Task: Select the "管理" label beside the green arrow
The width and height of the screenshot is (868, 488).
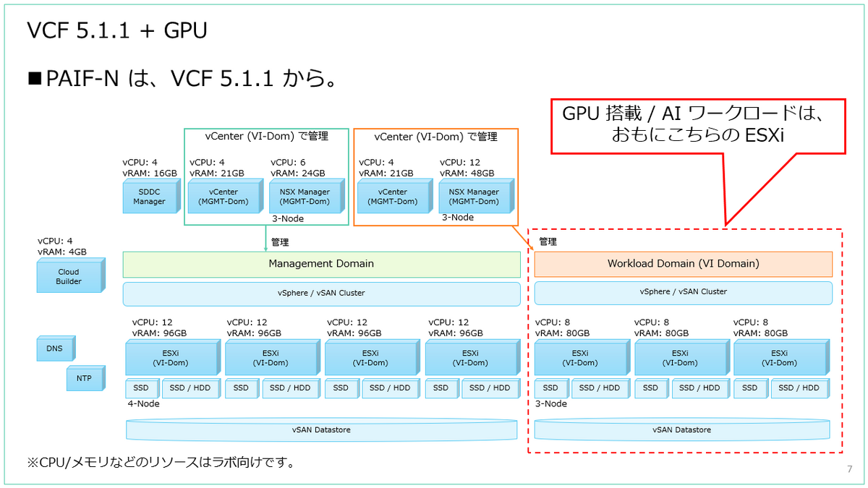Action: 279,242
